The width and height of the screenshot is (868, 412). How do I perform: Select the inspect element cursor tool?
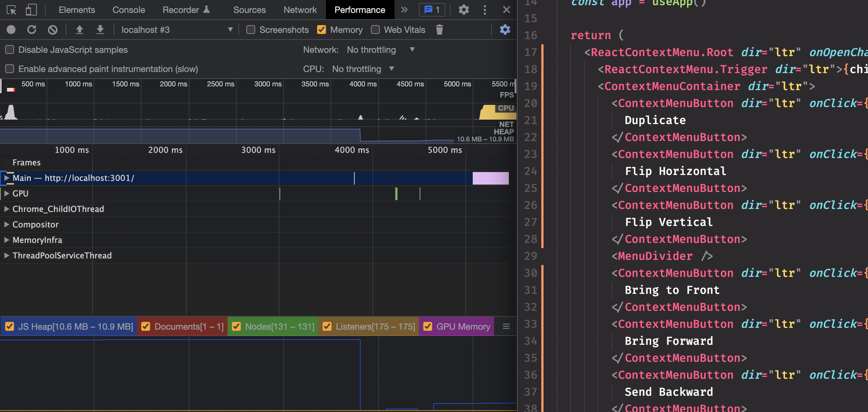[11, 10]
